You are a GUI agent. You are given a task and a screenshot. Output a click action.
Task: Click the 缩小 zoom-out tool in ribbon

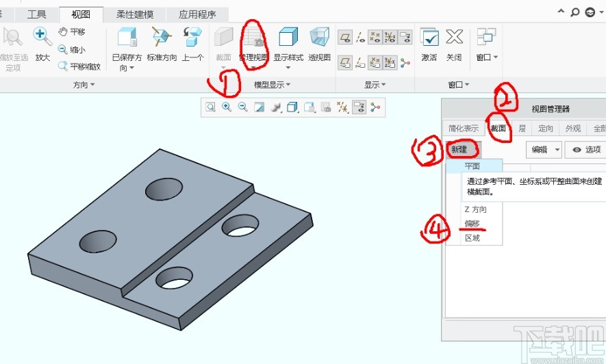pos(71,49)
